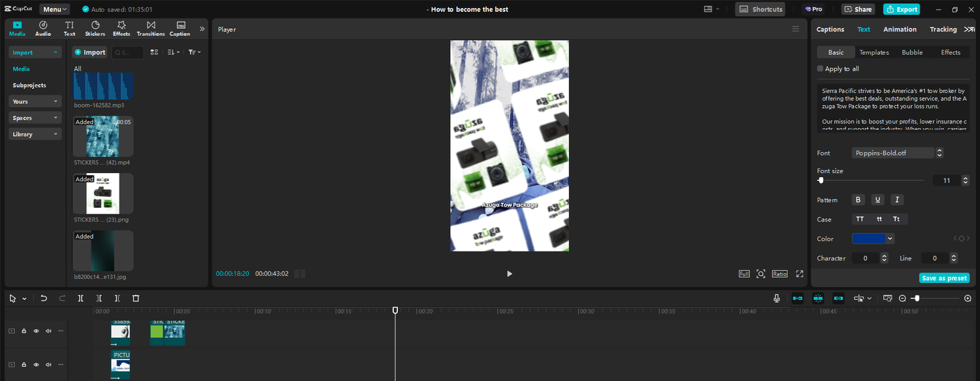
Task: Expand the Yours section
Action: click(x=35, y=101)
